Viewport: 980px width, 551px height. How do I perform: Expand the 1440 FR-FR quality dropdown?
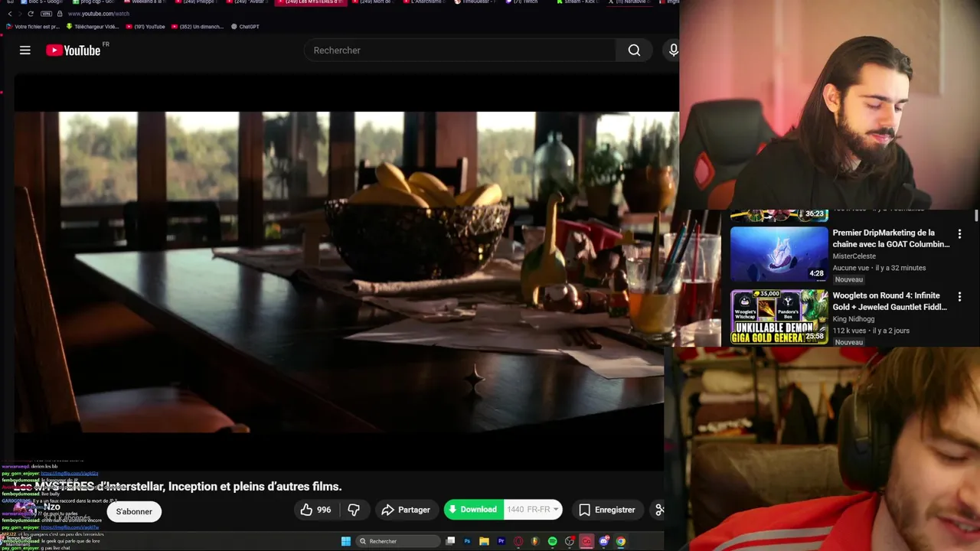click(533, 510)
